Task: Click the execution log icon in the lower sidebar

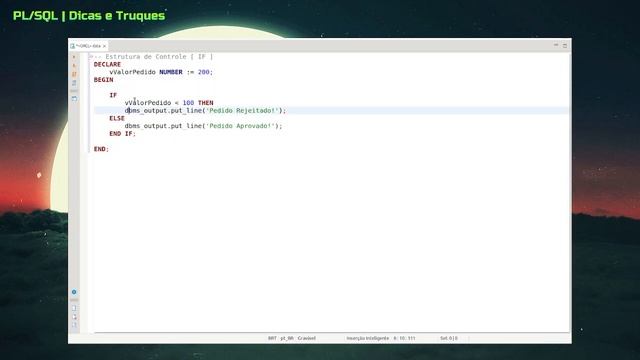Action: pos(74,317)
